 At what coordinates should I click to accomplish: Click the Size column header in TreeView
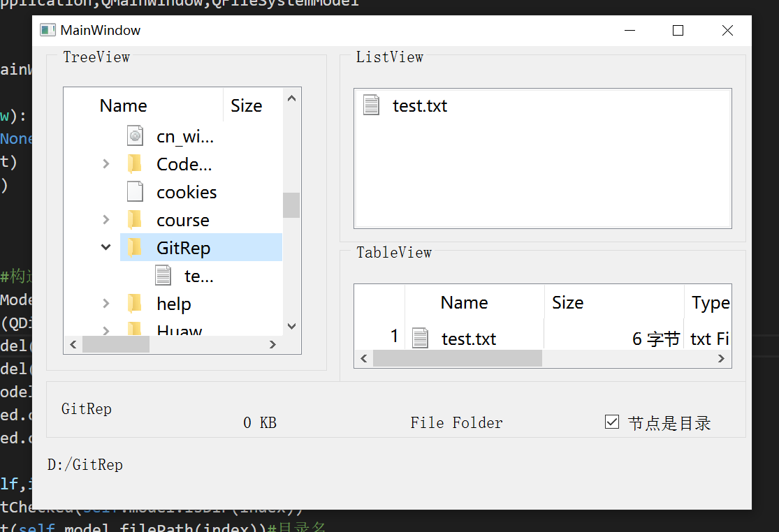pyautogui.click(x=247, y=105)
